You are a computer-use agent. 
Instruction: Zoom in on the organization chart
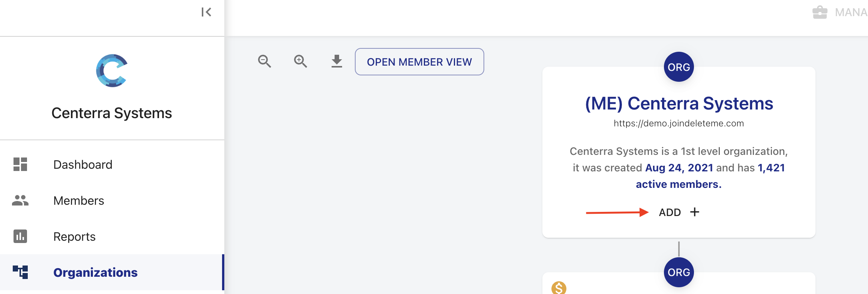pos(300,61)
